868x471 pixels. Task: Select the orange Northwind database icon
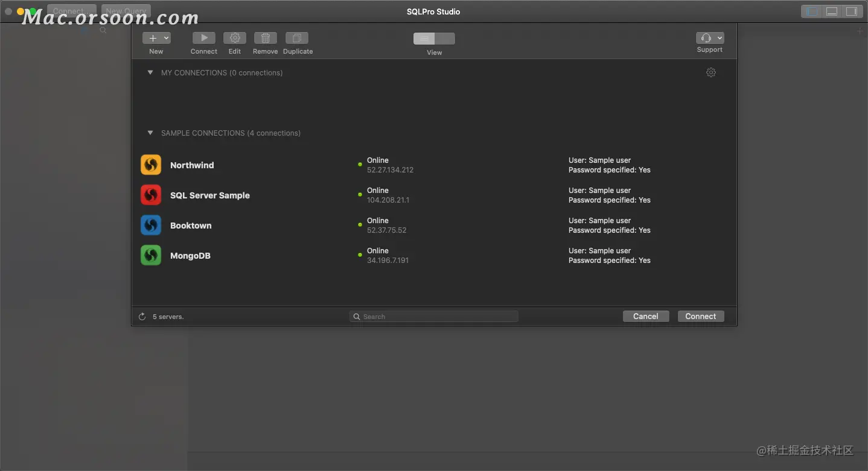click(151, 165)
